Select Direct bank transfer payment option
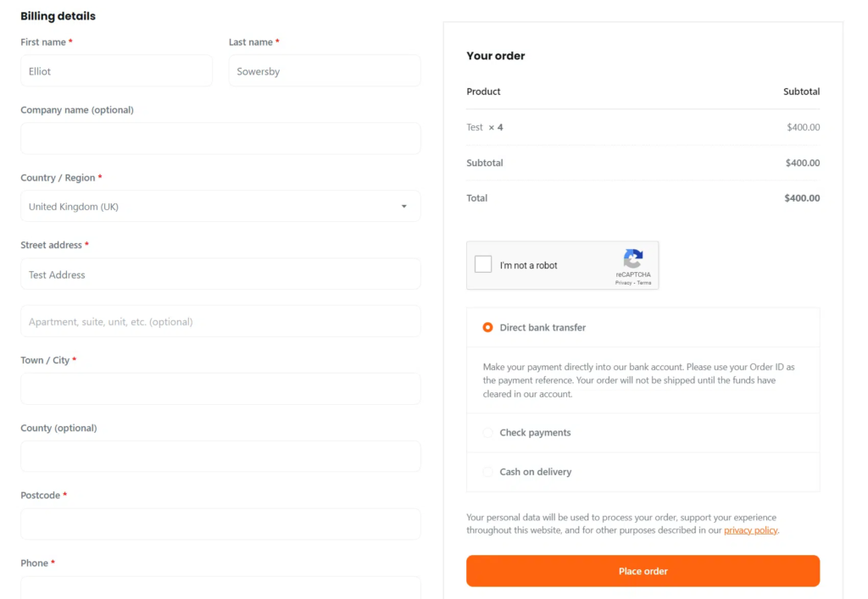Image resolution: width=868 pixels, height=599 pixels. pos(487,328)
